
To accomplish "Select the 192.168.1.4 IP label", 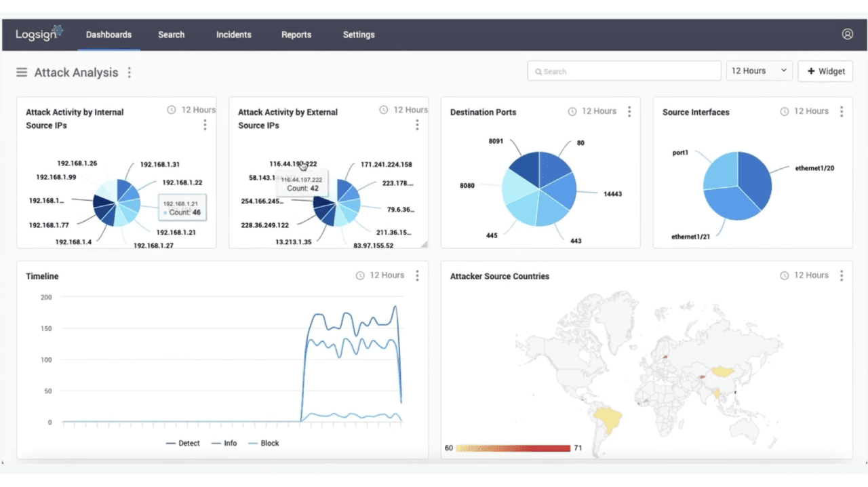I will [x=73, y=242].
